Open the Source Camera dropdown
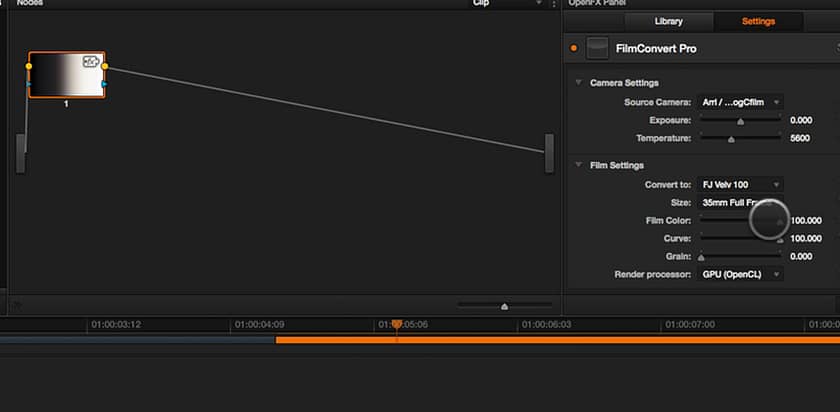 pos(740,102)
